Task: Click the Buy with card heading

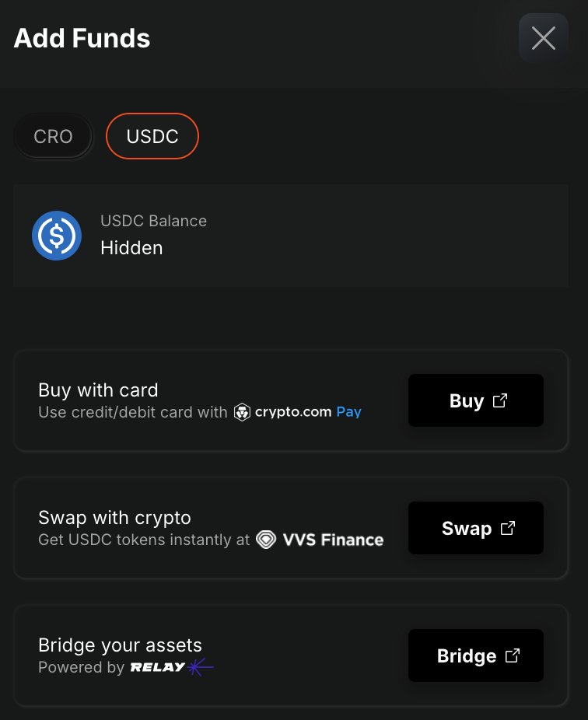Action: (x=98, y=390)
